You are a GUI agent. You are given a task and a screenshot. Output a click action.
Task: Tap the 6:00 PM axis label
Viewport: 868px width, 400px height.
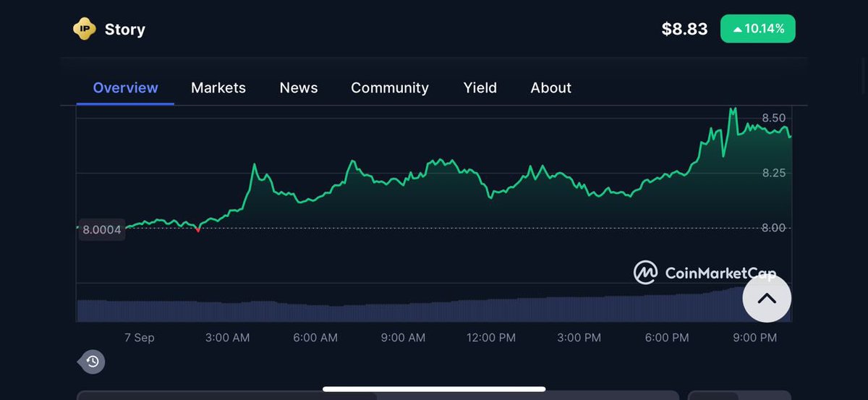(x=667, y=338)
